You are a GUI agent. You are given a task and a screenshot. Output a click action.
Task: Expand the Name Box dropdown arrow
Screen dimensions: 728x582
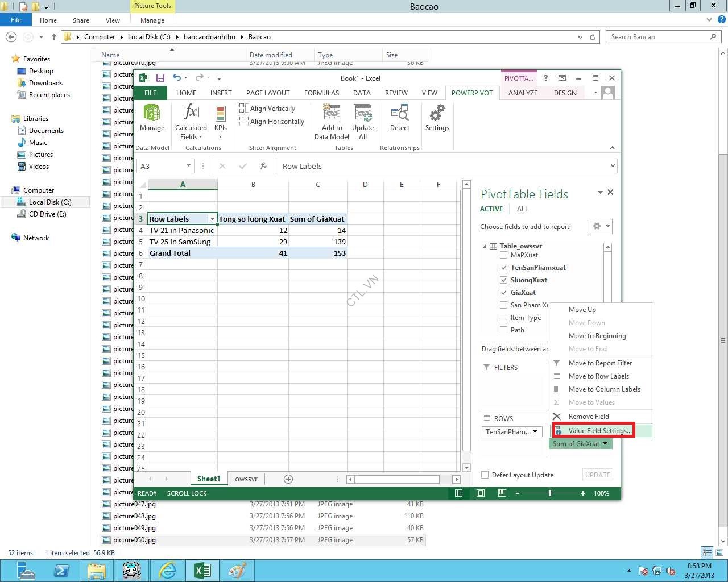tap(188, 166)
